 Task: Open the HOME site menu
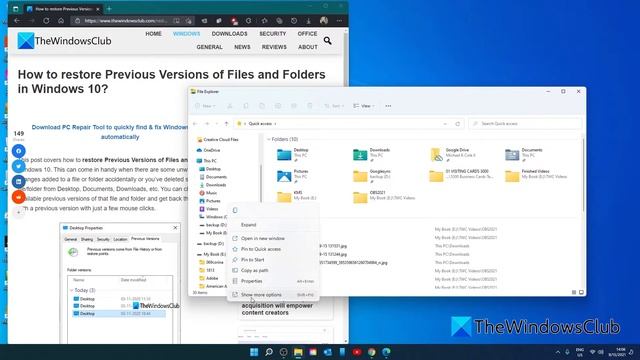[x=153, y=34]
